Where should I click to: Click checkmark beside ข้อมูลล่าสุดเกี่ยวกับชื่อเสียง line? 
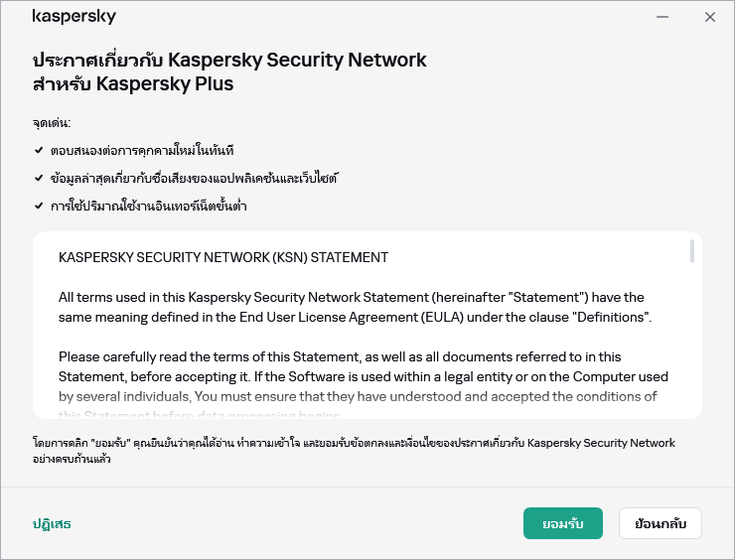[38, 179]
